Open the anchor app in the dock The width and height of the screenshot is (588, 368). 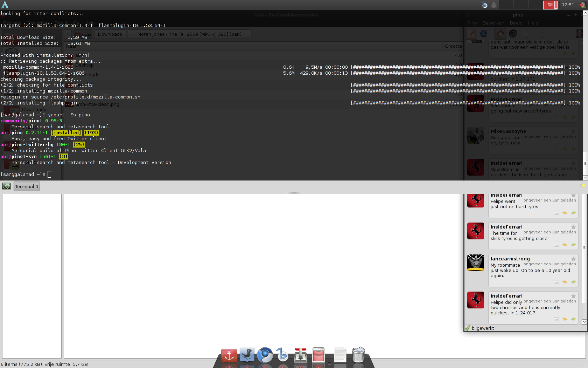click(x=229, y=355)
